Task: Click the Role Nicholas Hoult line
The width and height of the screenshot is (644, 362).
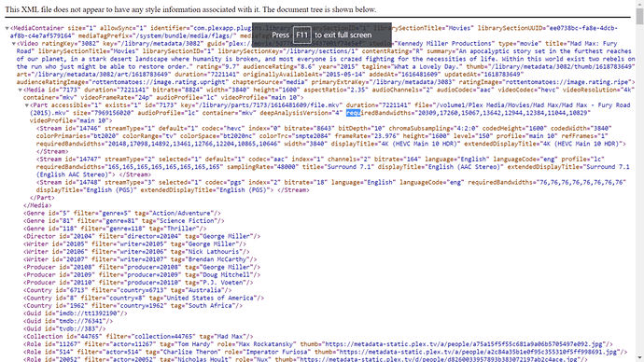Action: tap(305, 359)
